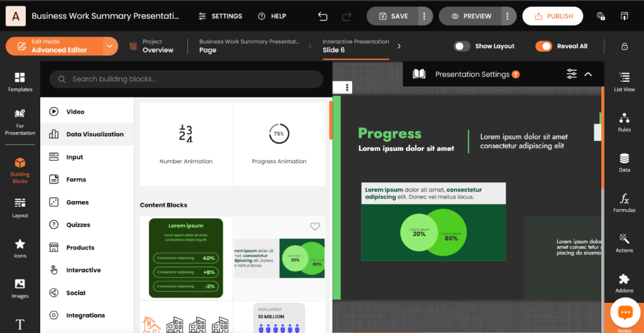The height and width of the screenshot is (333, 644).
Task: Toggle the Show Layout switch
Action: tap(462, 46)
